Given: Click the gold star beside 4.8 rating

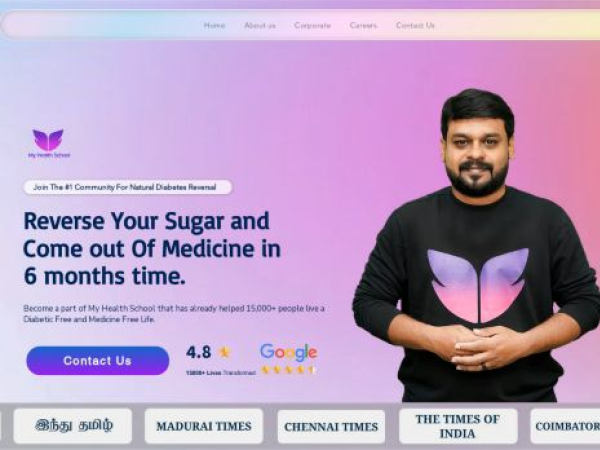Looking at the screenshot, I should 224,352.
